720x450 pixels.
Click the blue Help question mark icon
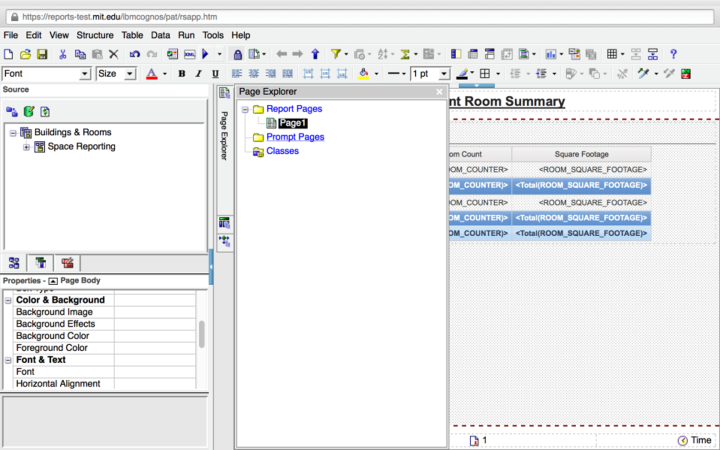pyautogui.click(x=673, y=54)
